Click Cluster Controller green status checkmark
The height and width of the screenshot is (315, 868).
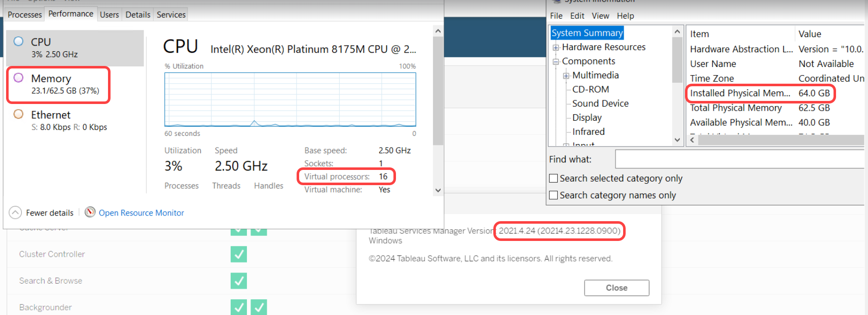(239, 254)
